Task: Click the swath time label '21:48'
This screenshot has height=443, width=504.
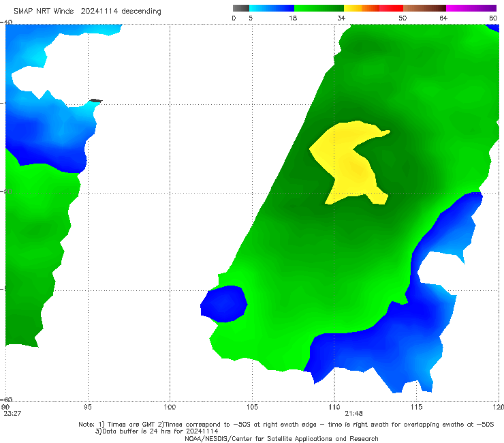Action: pyautogui.click(x=354, y=414)
